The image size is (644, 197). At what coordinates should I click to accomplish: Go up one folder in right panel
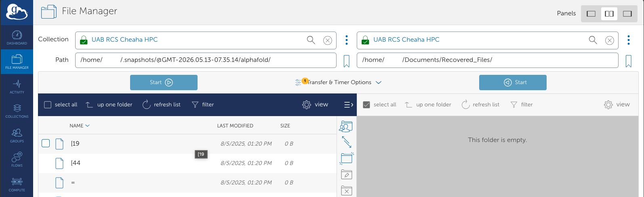tap(428, 105)
